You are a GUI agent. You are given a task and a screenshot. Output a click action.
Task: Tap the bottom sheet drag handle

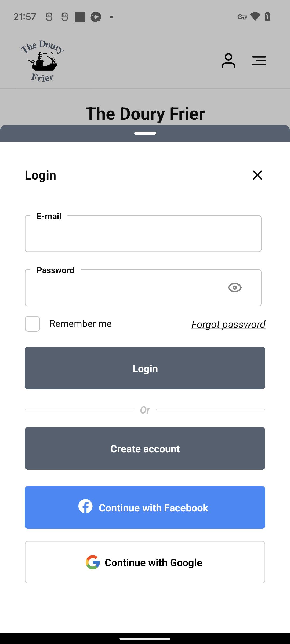click(145, 133)
